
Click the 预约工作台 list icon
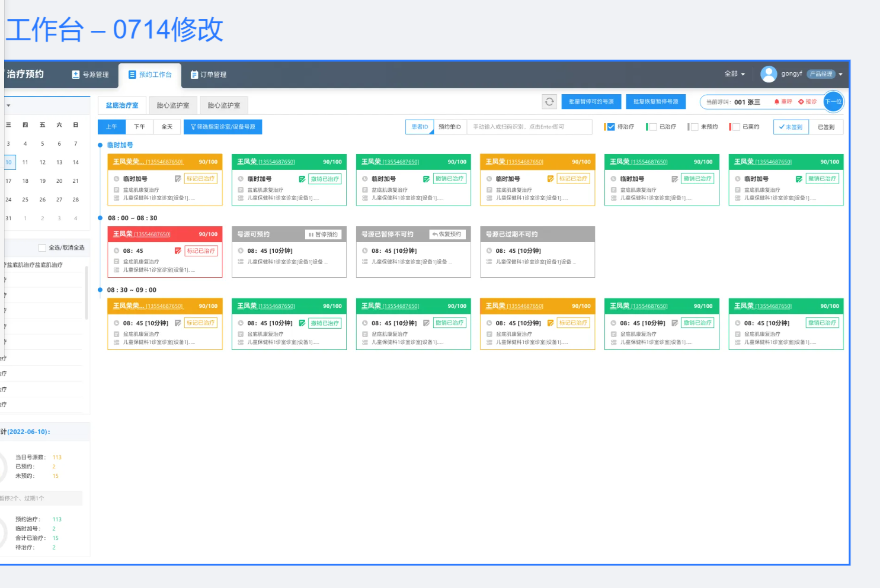(x=132, y=75)
